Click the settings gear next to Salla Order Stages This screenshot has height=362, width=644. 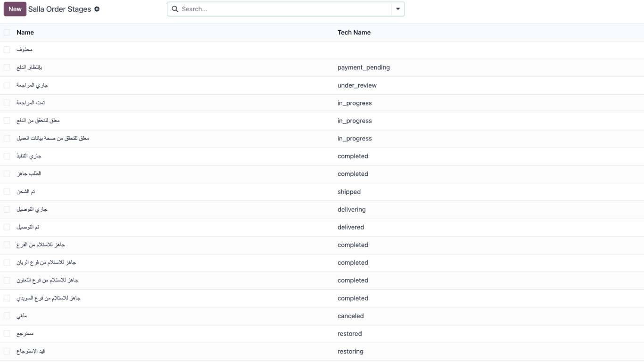97,9
